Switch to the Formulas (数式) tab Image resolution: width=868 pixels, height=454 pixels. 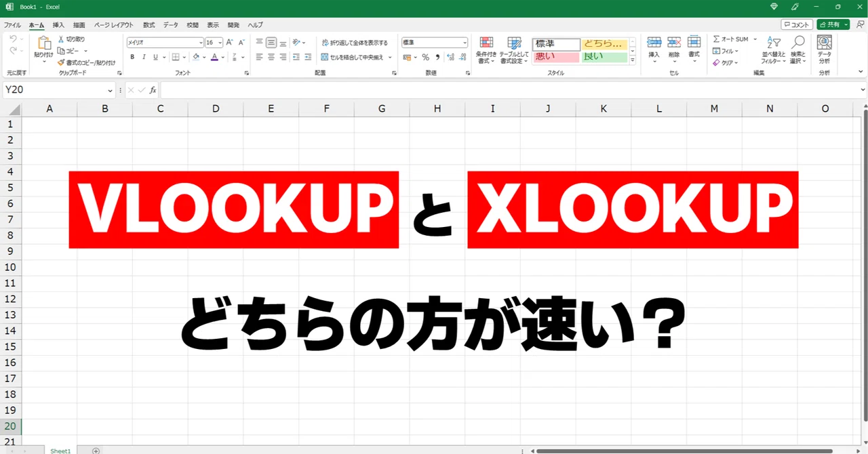tap(149, 25)
